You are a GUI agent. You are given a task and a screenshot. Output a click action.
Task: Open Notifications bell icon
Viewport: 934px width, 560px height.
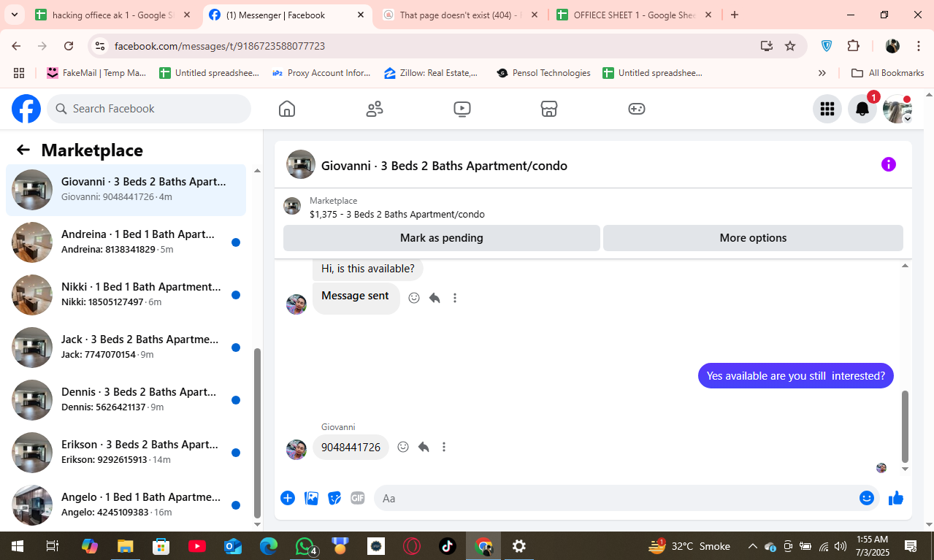tap(862, 109)
